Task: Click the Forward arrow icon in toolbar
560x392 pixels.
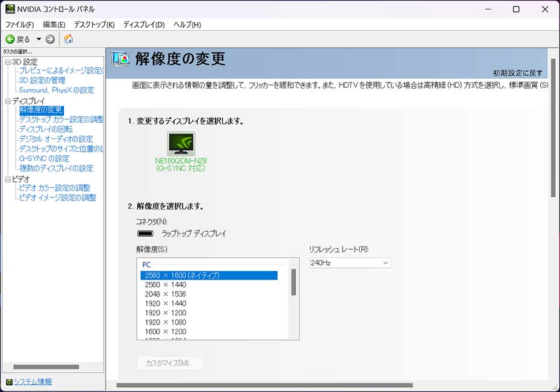Action: tap(50, 39)
